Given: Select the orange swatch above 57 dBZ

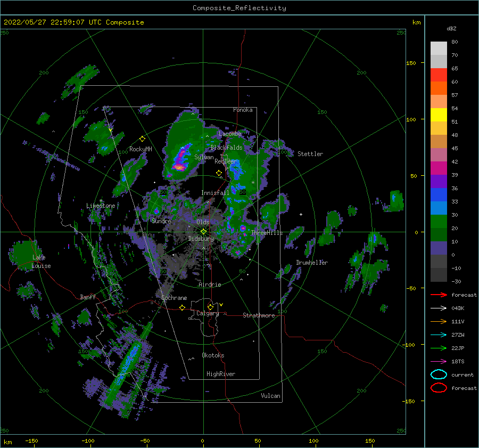Looking at the screenshot, I should (439, 88).
